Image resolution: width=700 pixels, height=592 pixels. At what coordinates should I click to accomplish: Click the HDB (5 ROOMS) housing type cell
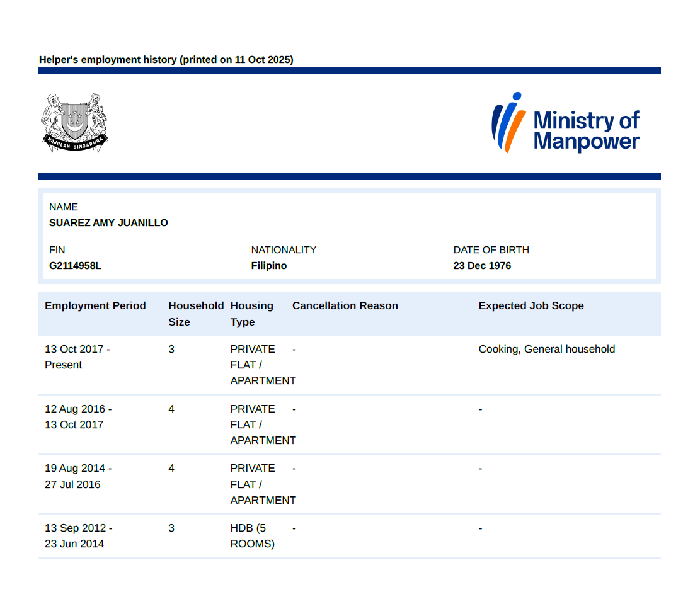point(253,535)
